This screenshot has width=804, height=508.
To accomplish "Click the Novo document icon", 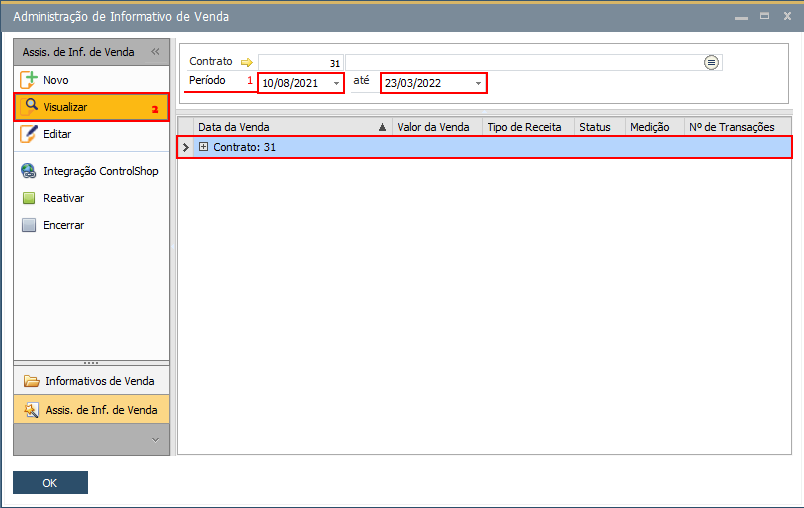I will pos(29,80).
